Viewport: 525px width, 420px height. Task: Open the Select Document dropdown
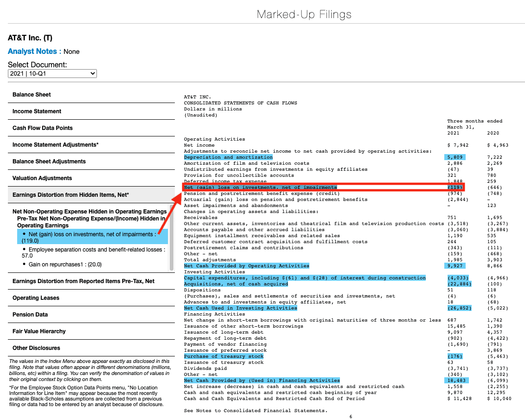click(52, 73)
